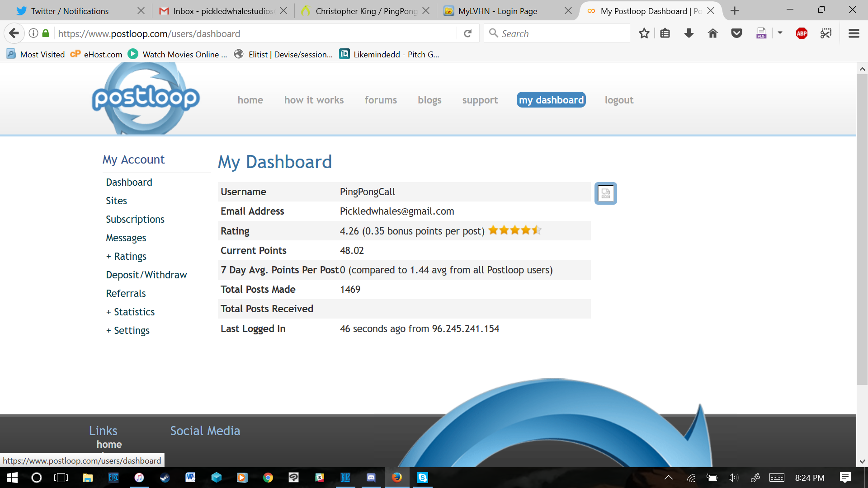Click the Postloop logo
The image size is (868, 488).
pos(146,98)
